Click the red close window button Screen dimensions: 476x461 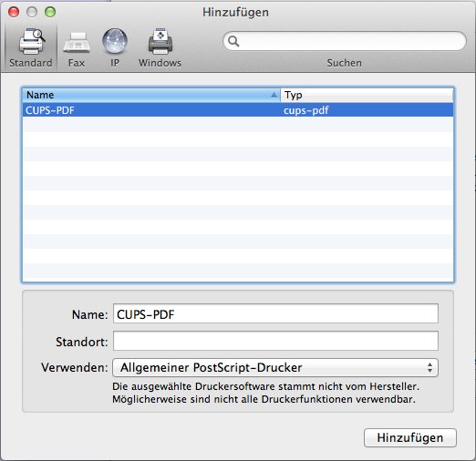[x=14, y=12]
